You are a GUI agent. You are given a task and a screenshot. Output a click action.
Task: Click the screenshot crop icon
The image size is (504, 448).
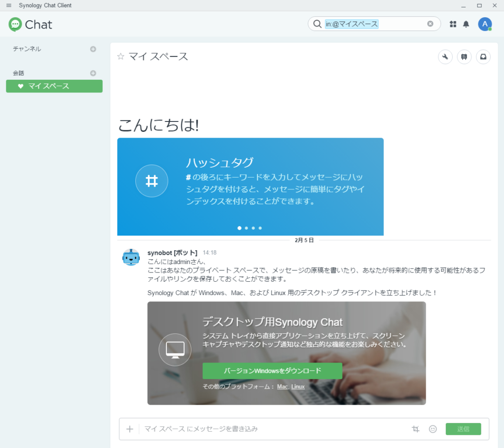pos(415,429)
